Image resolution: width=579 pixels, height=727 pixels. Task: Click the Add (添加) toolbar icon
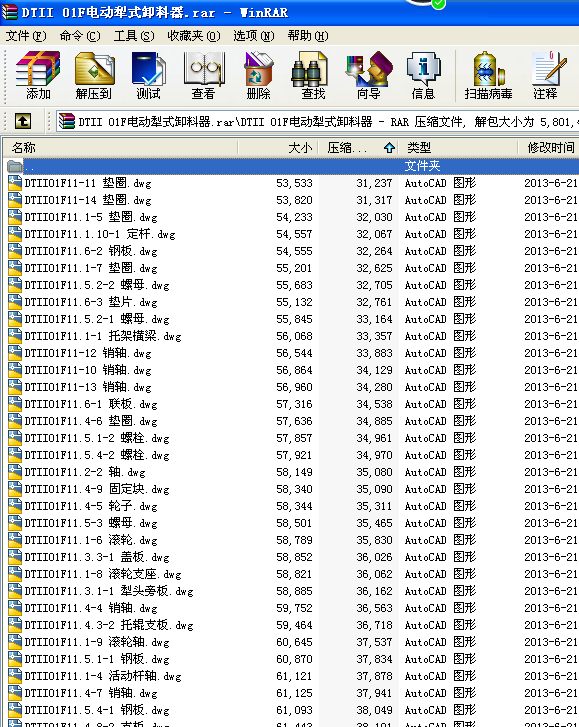[x=38, y=69]
